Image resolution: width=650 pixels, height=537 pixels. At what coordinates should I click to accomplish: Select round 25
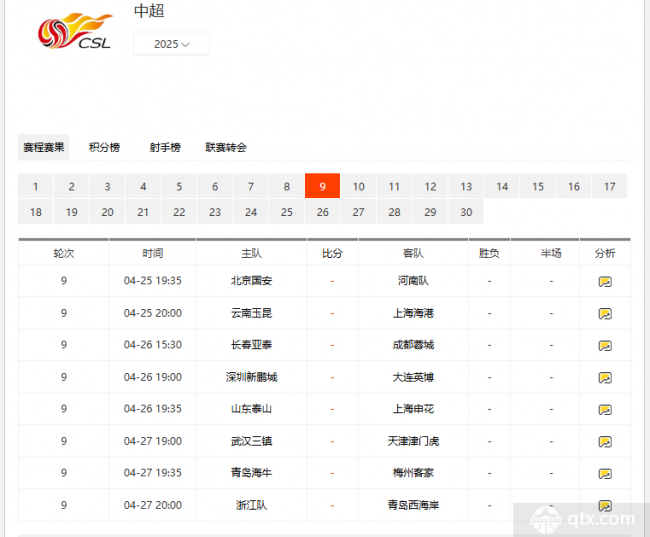pyautogui.click(x=286, y=212)
